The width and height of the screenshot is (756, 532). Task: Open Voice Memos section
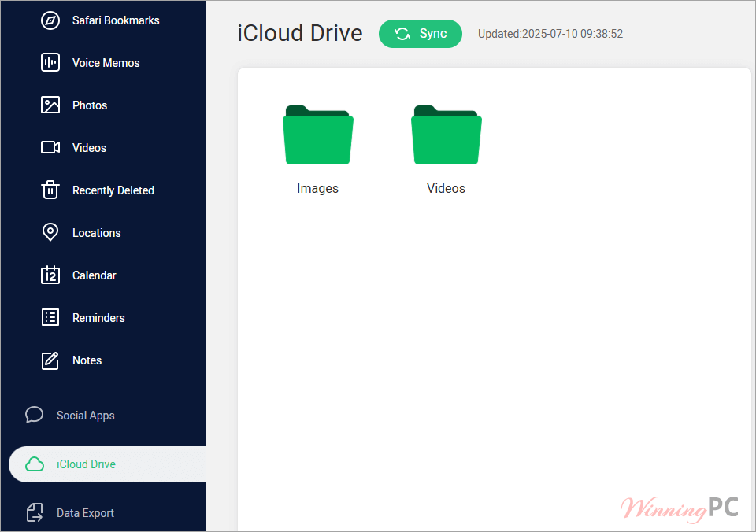point(106,63)
